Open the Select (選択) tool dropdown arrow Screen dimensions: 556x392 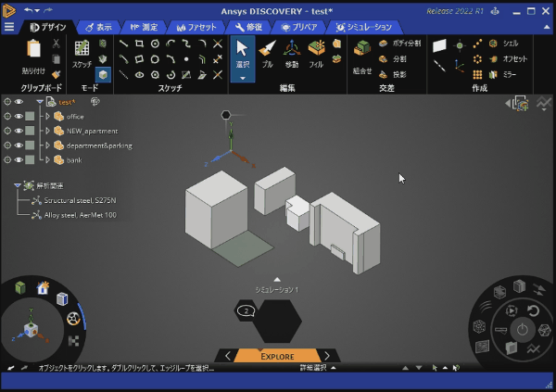click(243, 78)
